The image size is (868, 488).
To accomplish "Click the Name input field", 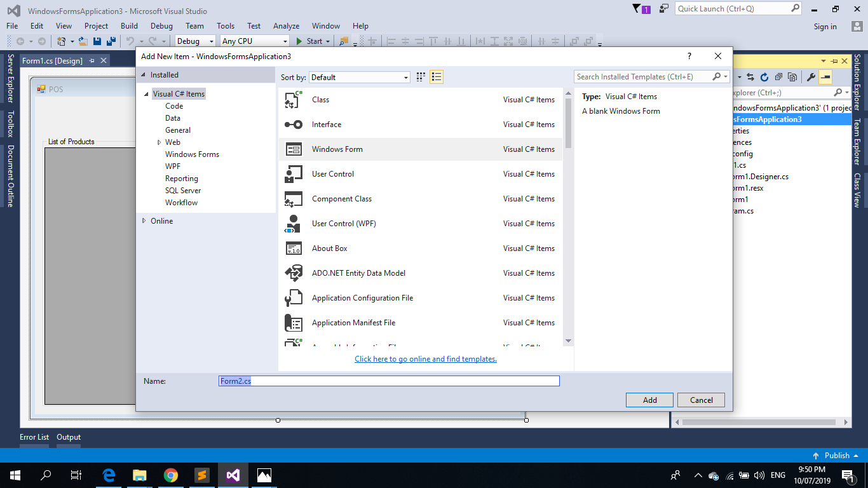I will 389,381.
